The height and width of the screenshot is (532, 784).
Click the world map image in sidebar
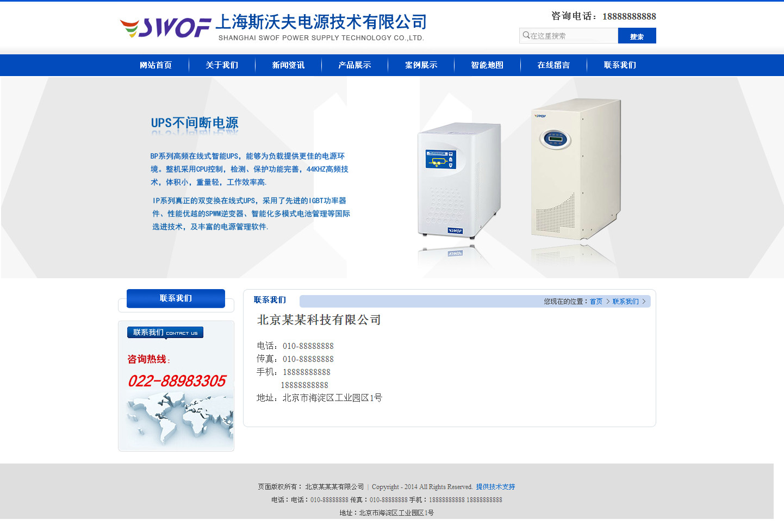[180, 419]
